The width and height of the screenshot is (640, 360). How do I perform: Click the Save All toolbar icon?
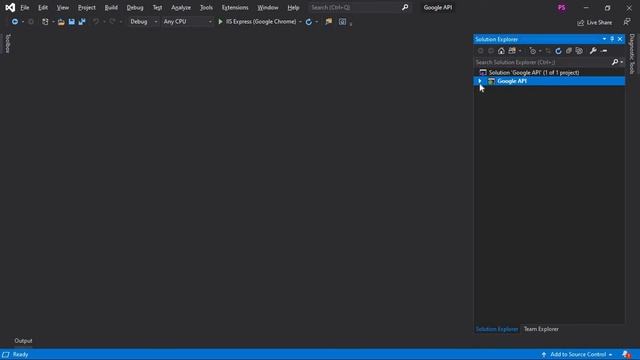(x=82, y=22)
